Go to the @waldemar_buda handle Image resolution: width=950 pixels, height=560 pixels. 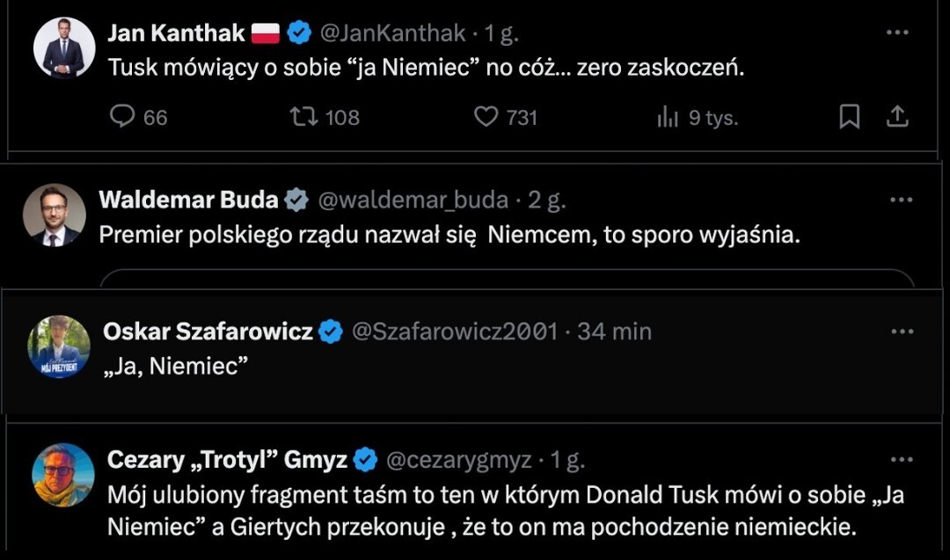[x=413, y=200]
